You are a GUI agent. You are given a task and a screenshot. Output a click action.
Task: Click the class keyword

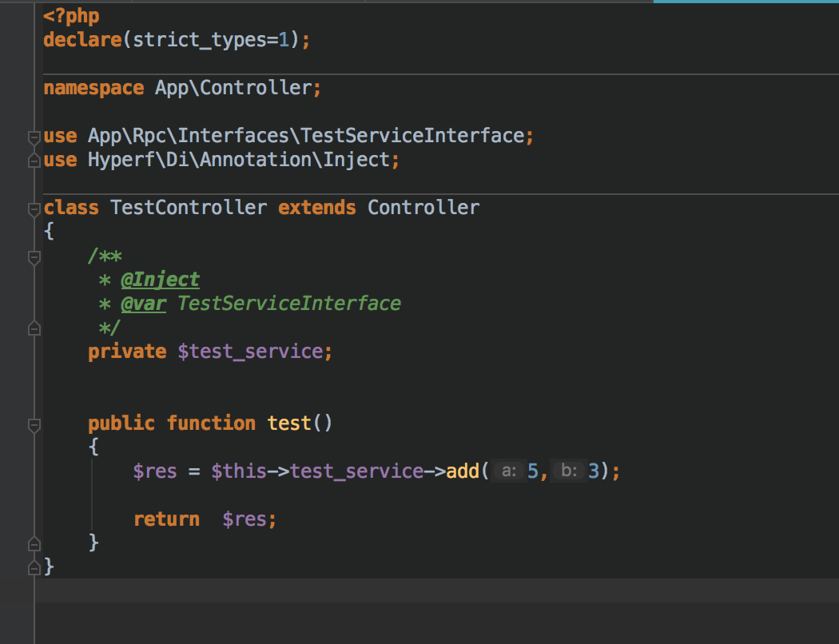[71, 208]
